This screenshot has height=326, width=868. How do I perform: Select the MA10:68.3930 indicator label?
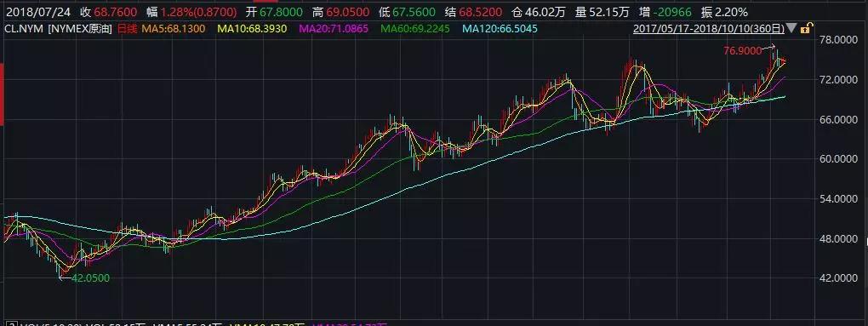253,29
